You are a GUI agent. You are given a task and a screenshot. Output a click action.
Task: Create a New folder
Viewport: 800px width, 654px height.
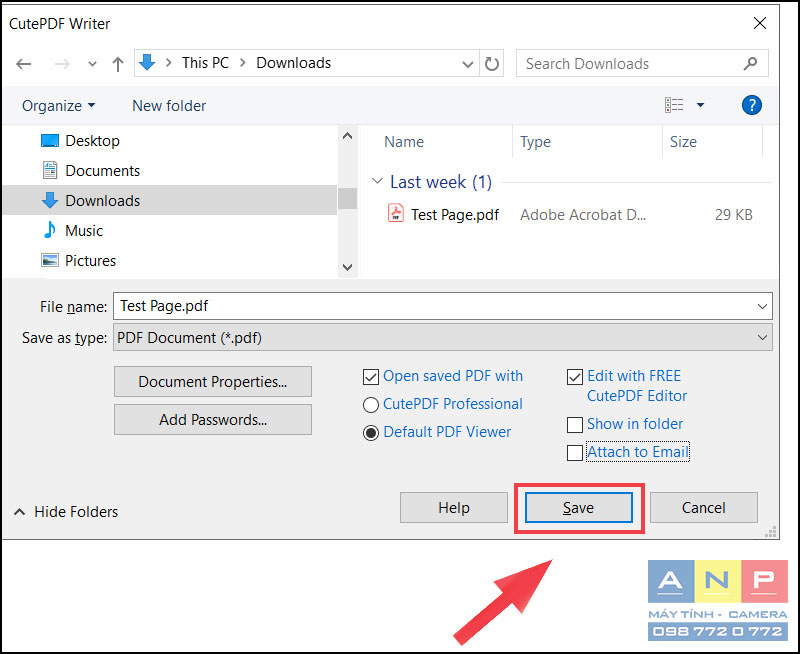(x=169, y=106)
